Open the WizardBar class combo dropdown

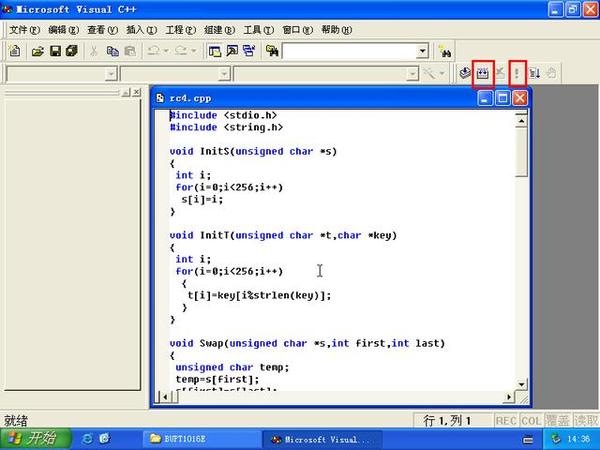(111, 73)
